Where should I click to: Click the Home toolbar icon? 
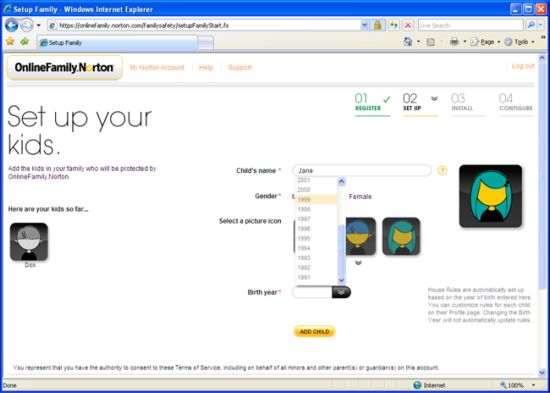[x=408, y=42]
